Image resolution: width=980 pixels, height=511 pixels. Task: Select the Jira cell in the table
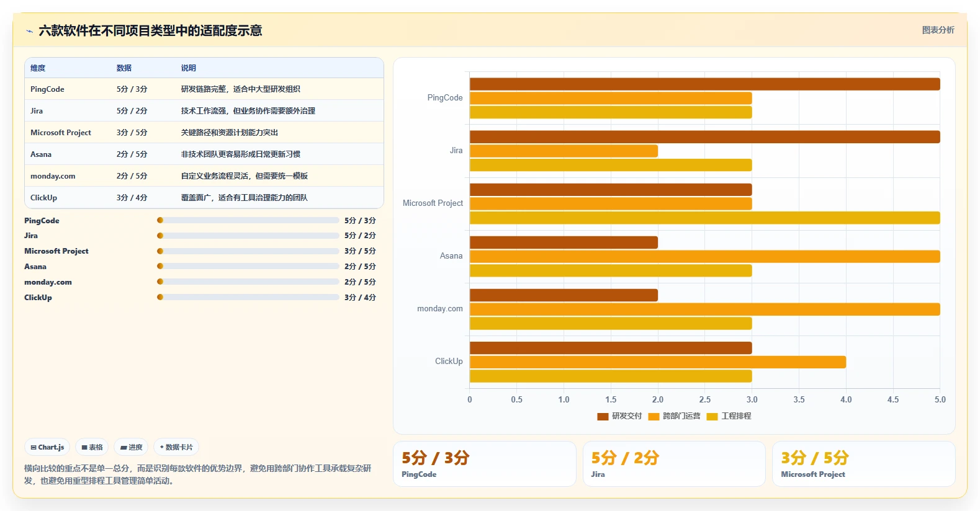[37, 111]
